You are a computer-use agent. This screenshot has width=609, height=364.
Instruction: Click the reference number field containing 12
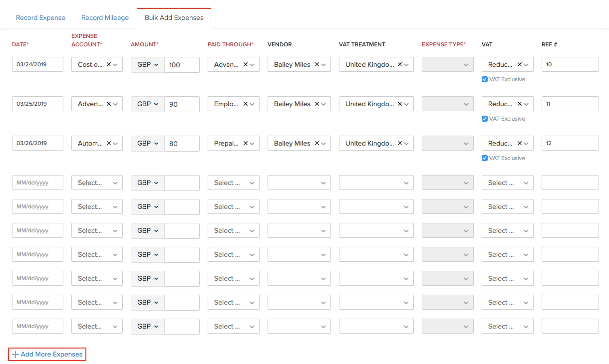[570, 144]
